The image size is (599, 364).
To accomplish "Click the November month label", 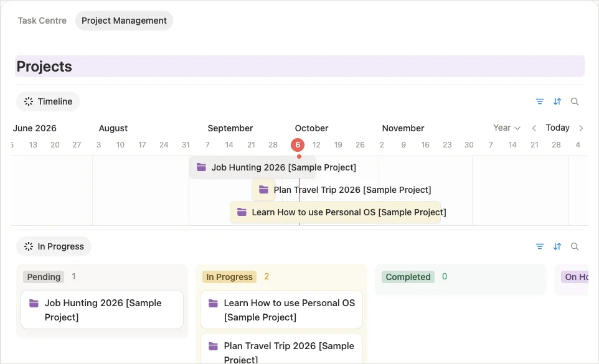I will click(x=403, y=129).
